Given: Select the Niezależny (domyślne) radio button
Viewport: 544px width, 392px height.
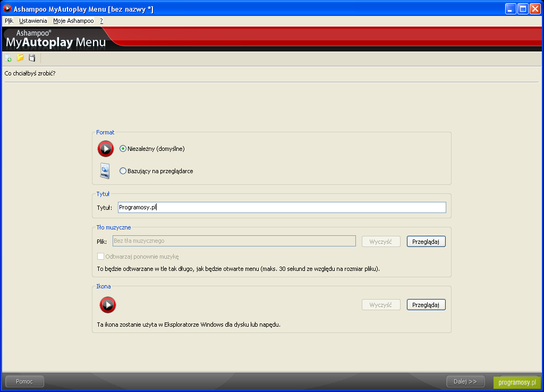Looking at the screenshot, I should (123, 149).
